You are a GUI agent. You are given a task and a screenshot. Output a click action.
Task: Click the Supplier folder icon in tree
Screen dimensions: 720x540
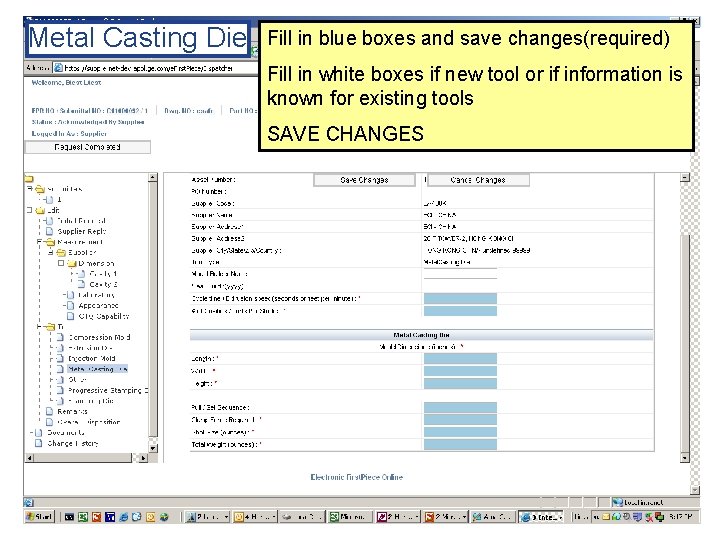(x=61, y=253)
